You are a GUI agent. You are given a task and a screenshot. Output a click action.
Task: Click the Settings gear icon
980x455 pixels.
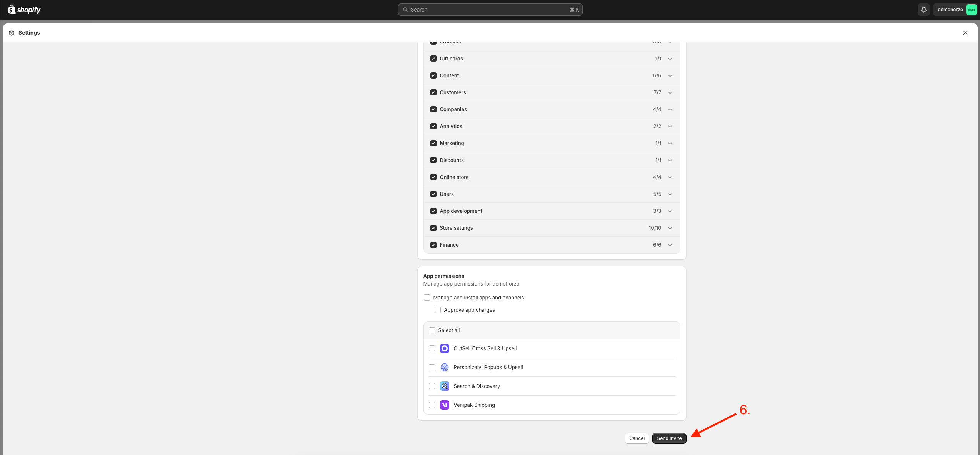(12, 33)
